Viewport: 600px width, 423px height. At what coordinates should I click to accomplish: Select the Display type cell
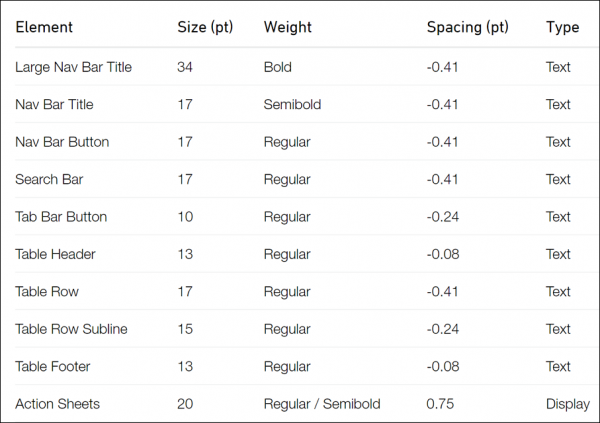click(x=567, y=404)
